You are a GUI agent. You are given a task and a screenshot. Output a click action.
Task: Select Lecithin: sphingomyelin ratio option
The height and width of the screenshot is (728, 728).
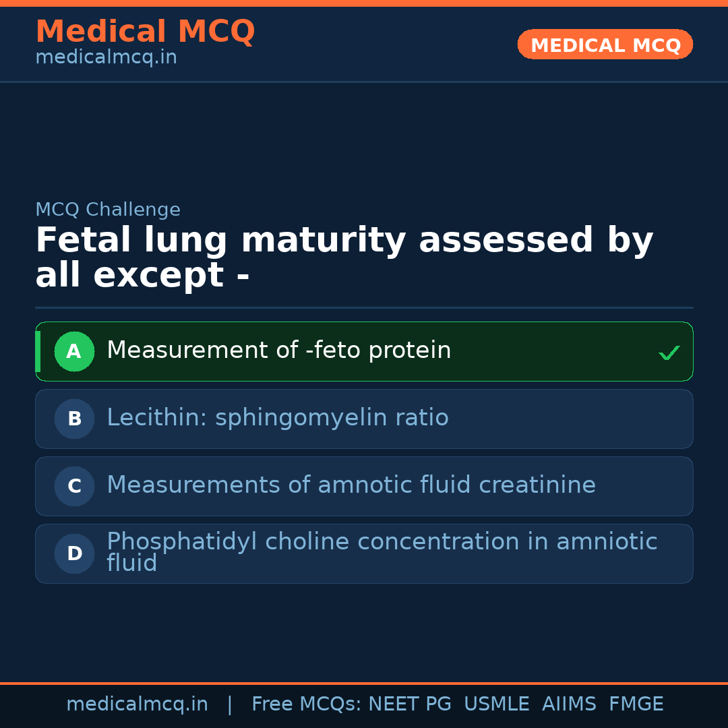[x=277, y=418]
